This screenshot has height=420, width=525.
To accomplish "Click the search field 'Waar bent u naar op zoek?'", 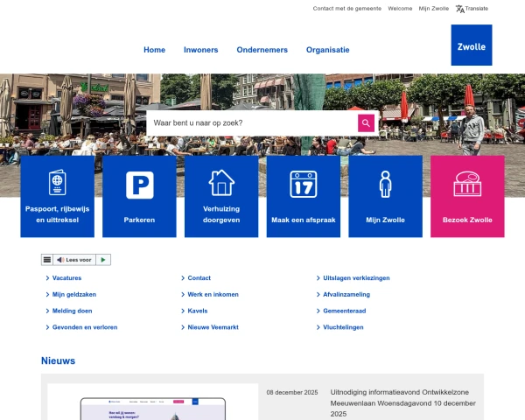I will [x=252, y=122].
